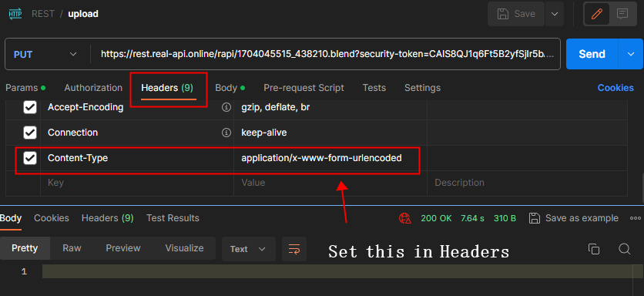The image size is (644, 296).
Task: Expand the Send options arrow
Action: point(631,54)
